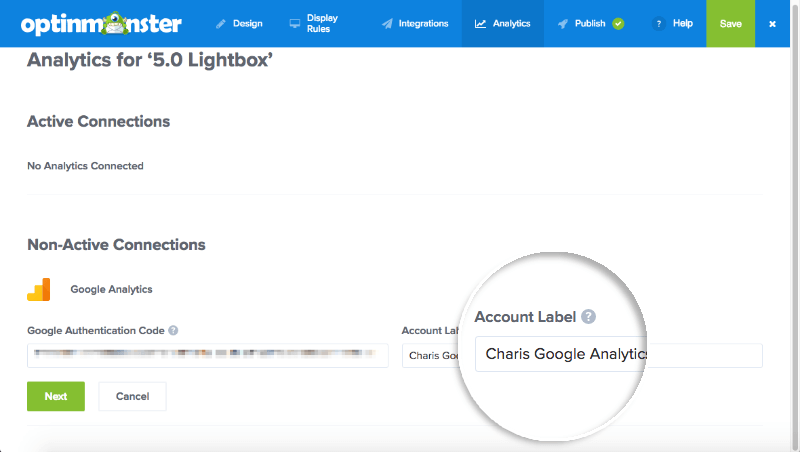
Task: Close the campaign builder with X
Action: (772, 23)
